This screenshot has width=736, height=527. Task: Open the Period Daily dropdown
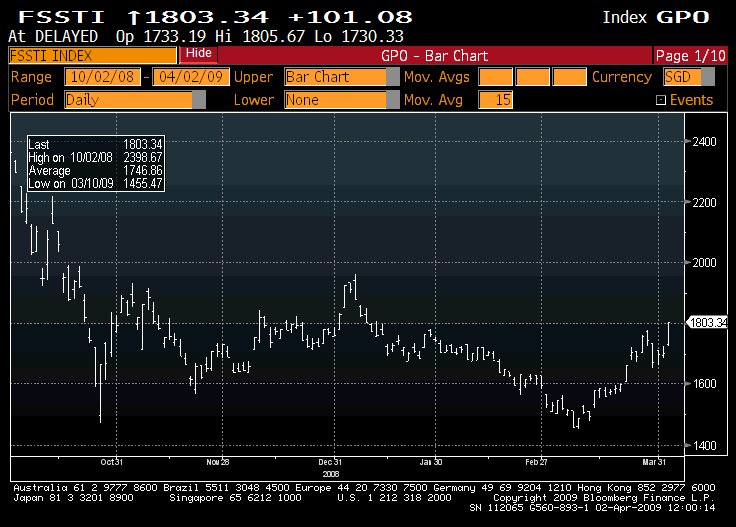coord(135,100)
